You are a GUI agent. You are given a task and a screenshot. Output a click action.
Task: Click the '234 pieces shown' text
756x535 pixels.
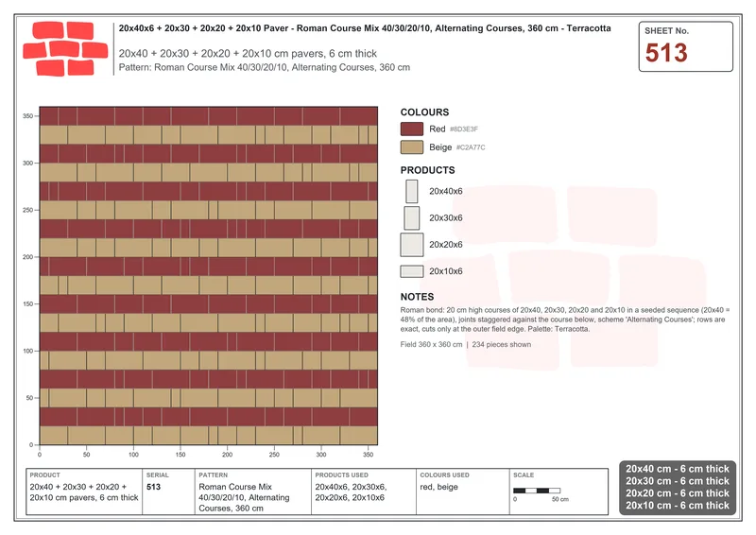(502, 344)
